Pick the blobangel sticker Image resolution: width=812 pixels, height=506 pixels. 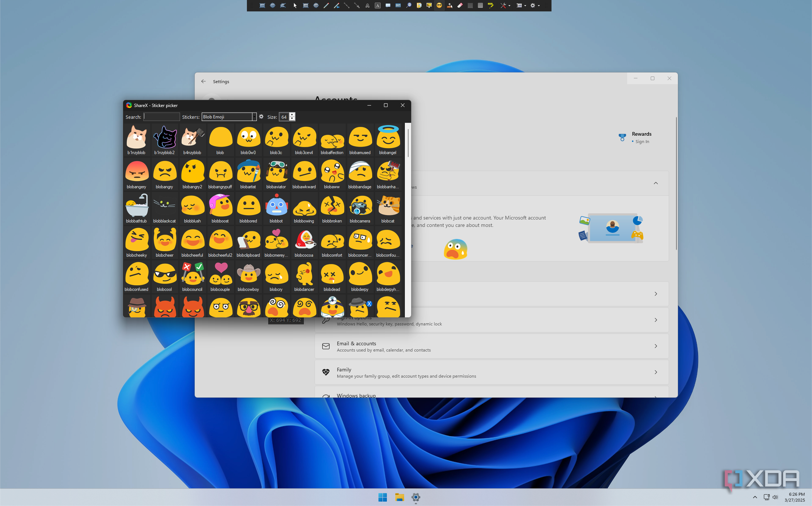(x=388, y=140)
